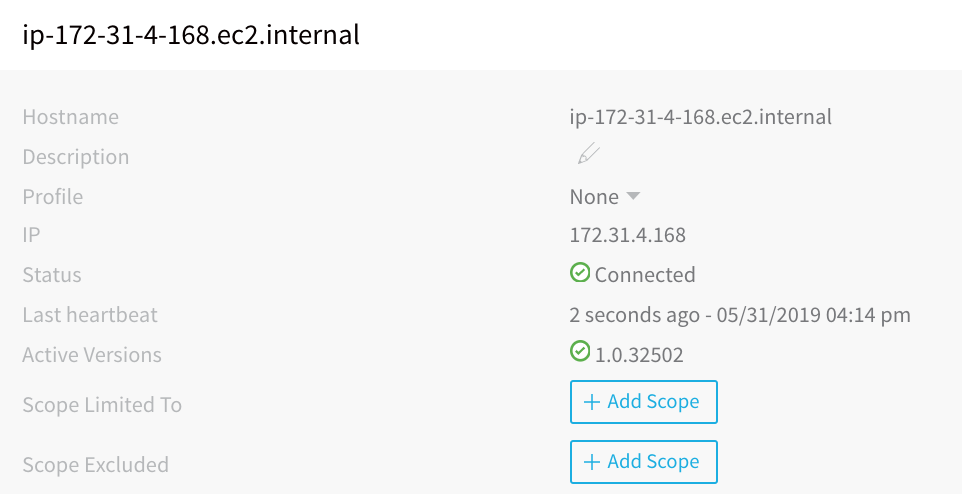Click the green Connected status check icon
Image resolution: width=962 pixels, height=494 pixels.
coord(580,272)
